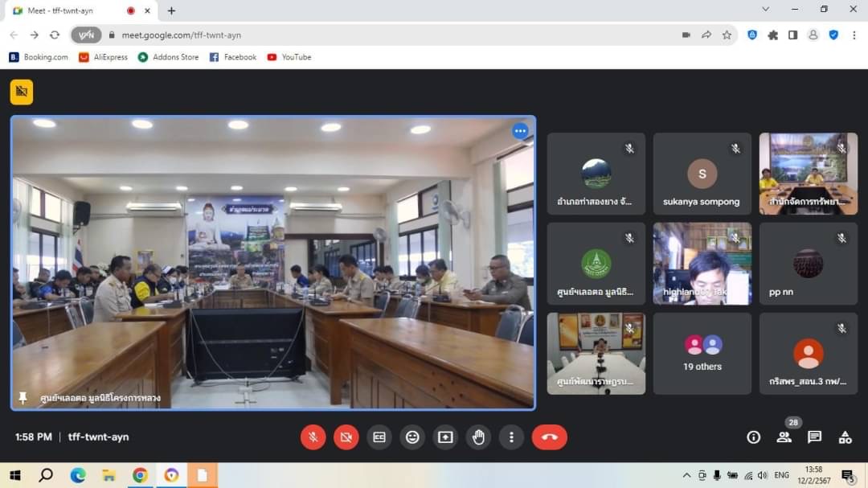The image size is (868, 488).
Task: Open the Chrome profile menu
Action: pos(813,35)
